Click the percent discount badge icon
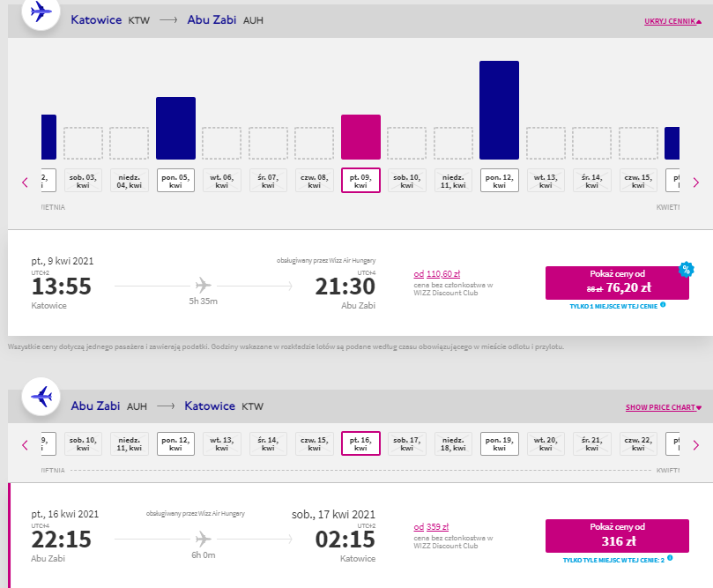Viewport: 713px width, 588px height. [x=687, y=269]
